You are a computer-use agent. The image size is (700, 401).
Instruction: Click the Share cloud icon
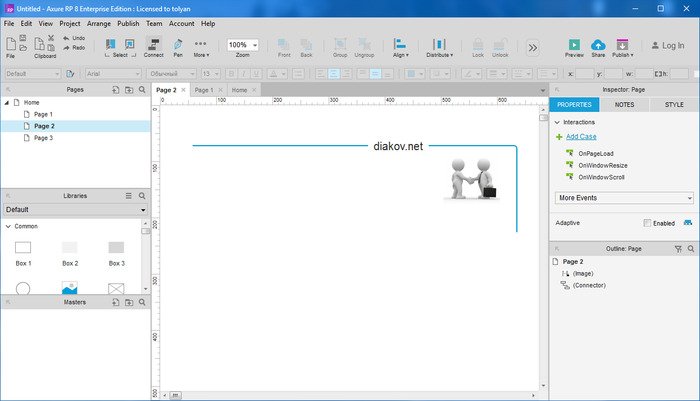pyautogui.click(x=598, y=44)
